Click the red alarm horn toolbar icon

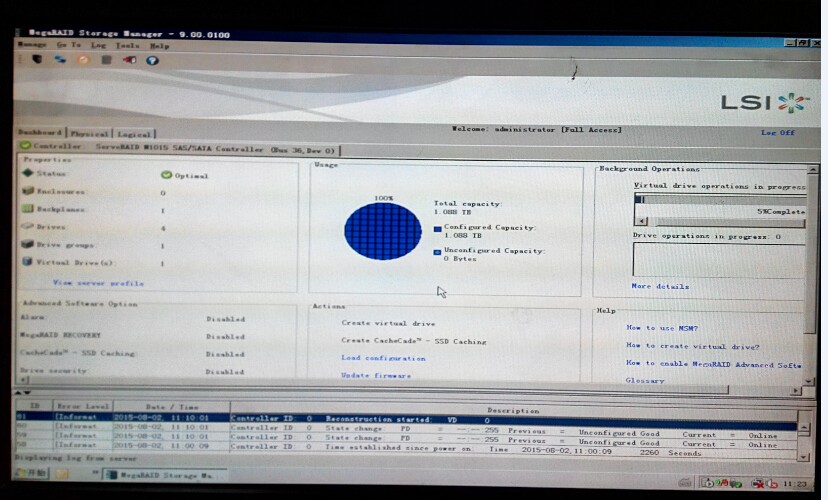129,59
